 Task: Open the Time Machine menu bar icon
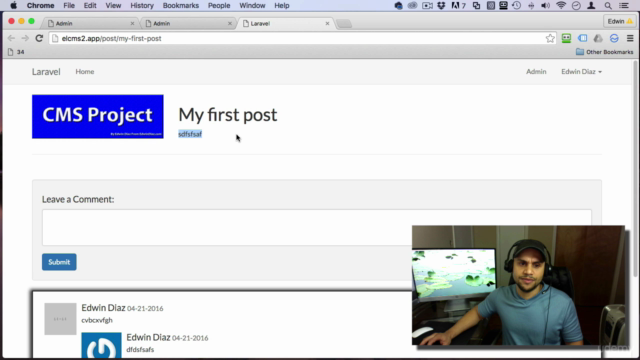tap(516, 5)
